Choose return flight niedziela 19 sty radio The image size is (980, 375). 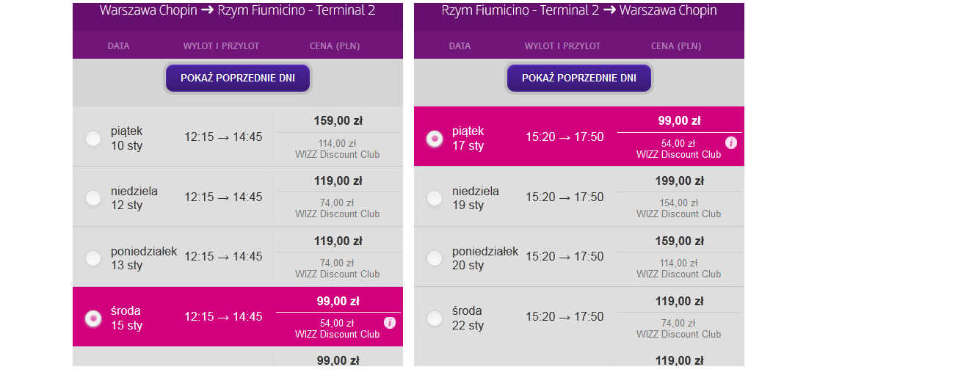(x=435, y=197)
